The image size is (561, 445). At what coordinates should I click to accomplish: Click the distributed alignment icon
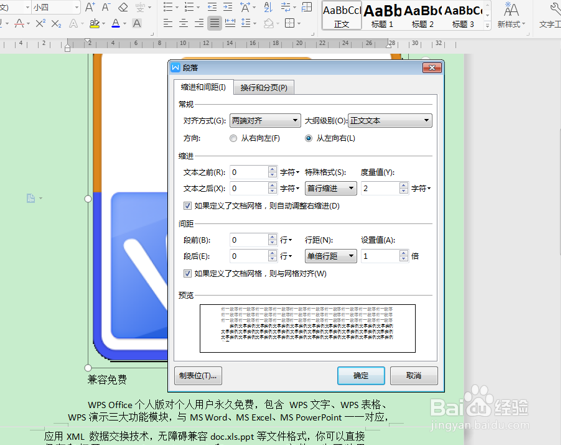click(x=230, y=24)
